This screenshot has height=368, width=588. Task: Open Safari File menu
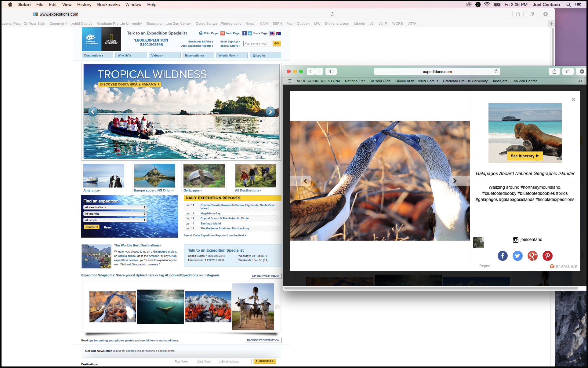(x=40, y=5)
